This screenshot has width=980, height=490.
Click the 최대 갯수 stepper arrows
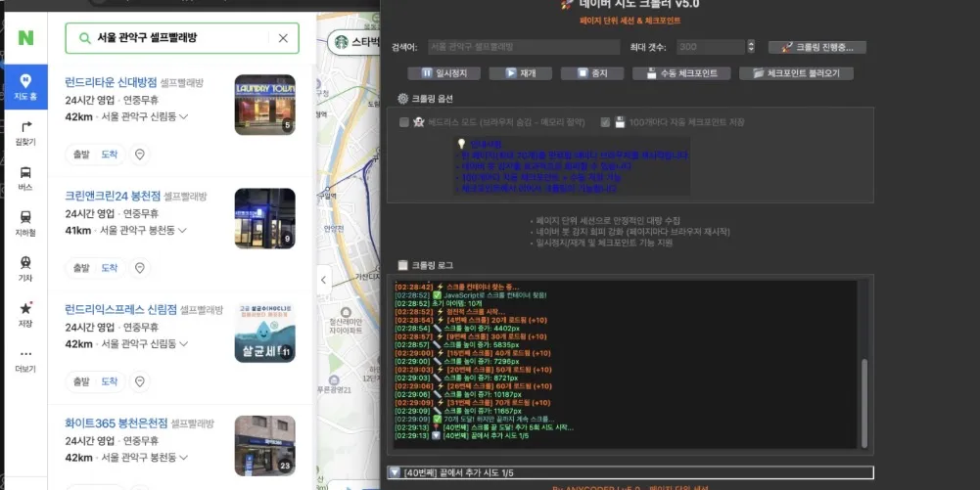[751, 47]
